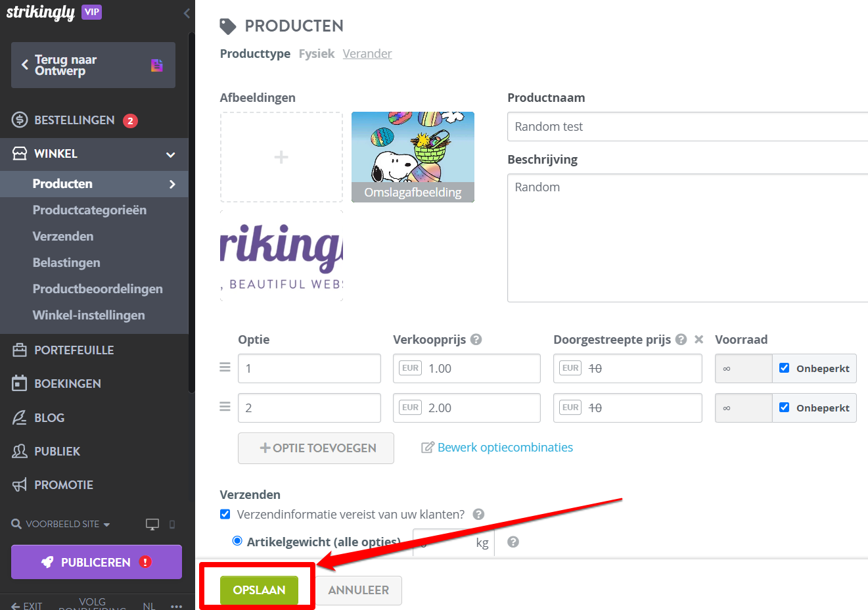Image resolution: width=868 pixels, height=610 pixels.
Task: Click the Productnaam field
Action: pyautogui.click(x=687, y=127)
